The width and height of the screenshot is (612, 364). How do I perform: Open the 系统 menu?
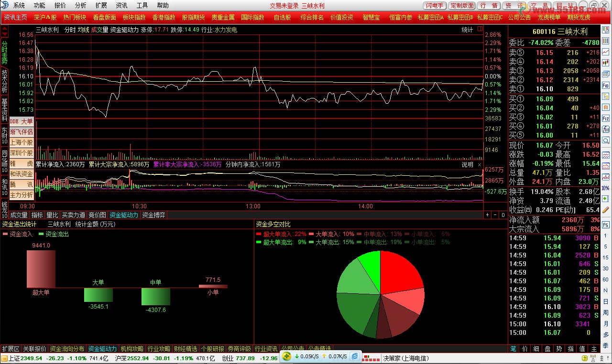tap(19, 5)
